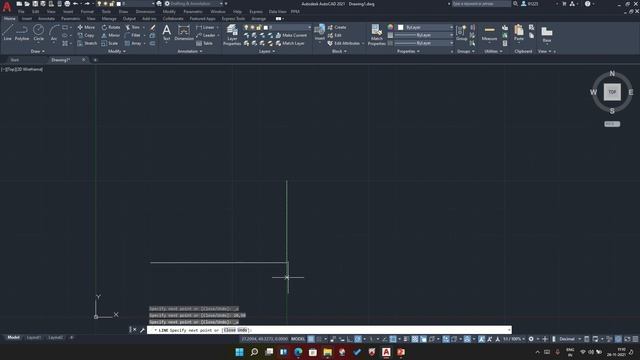Click the Measure tool

[x=489, y=33]
